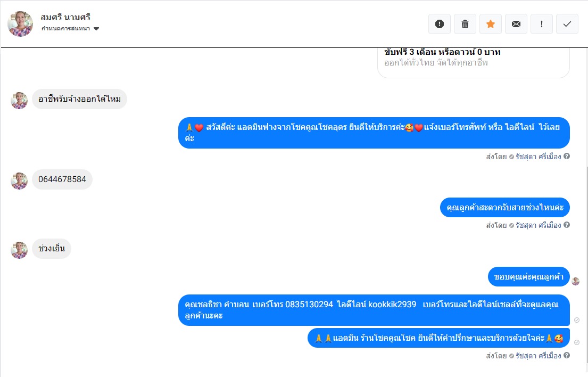Open สมศรี นามศรี profile picture in header

(x=20, y=24)
